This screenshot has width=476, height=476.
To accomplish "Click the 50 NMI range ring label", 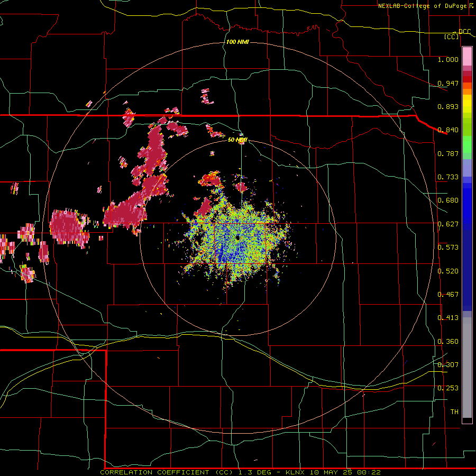I will click(x=237, y=140).
